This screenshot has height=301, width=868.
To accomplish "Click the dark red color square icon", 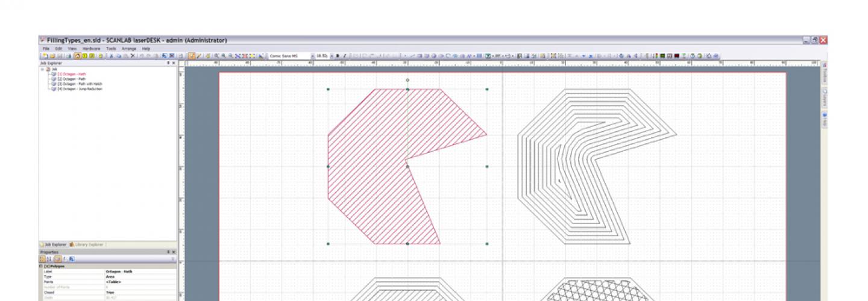I will [x=677, y=55].
